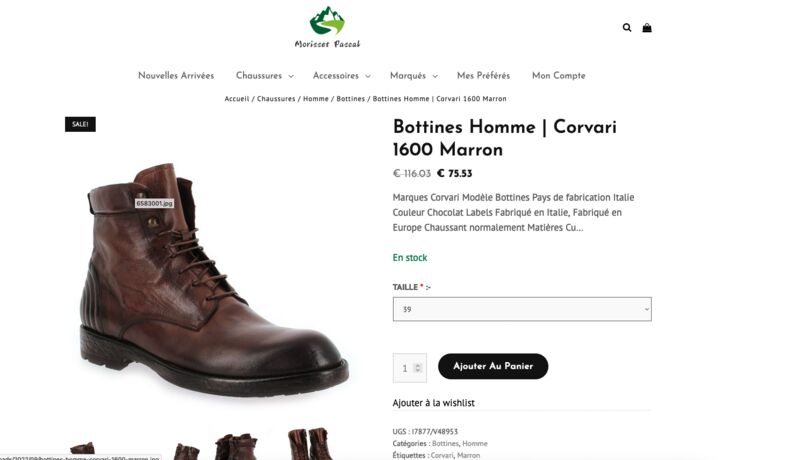The image size is (800, 460).
Task: Click Ajouter Au Panier button
Action: (x=493, y=366)
